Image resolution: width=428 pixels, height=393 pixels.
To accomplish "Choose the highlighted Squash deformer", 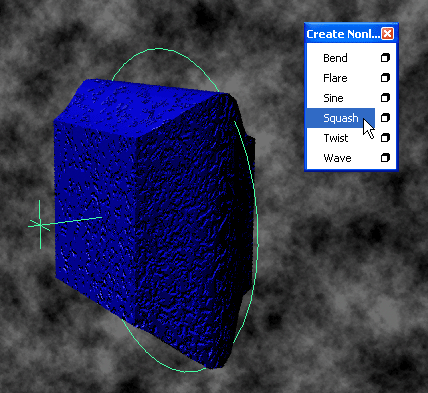I will 340,118.
